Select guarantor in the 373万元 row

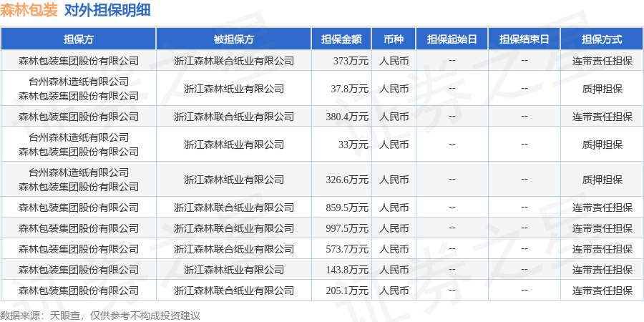tap(79, 62)
